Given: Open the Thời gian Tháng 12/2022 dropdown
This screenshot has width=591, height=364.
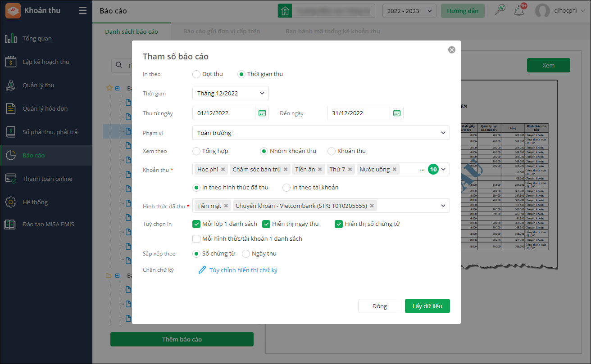Looking at the screenshot, I should [231, 93].
